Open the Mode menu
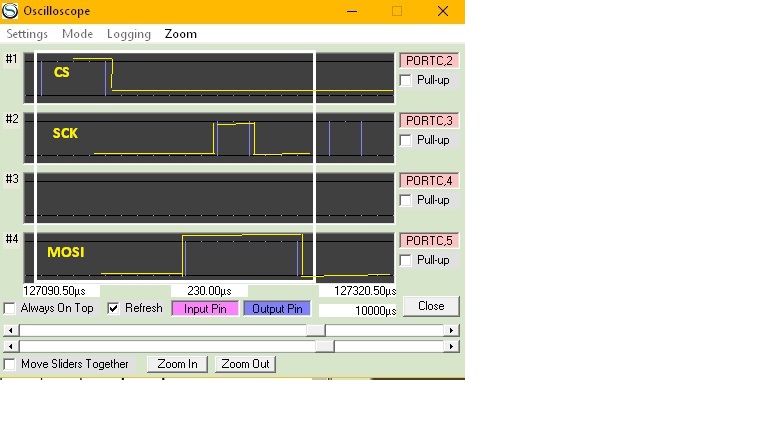Viewport: 780px width, 433px height. [x=77, y=34]
